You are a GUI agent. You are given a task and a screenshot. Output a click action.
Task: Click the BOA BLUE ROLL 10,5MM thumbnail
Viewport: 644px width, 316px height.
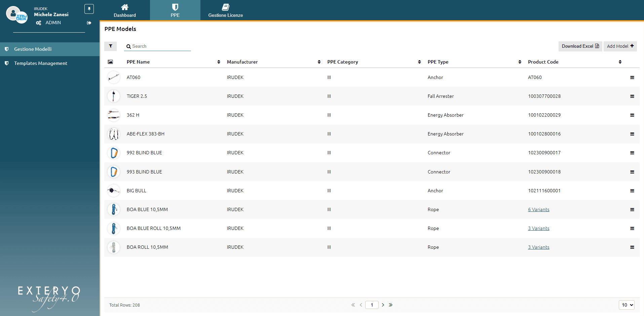click(x=114, y=228)
